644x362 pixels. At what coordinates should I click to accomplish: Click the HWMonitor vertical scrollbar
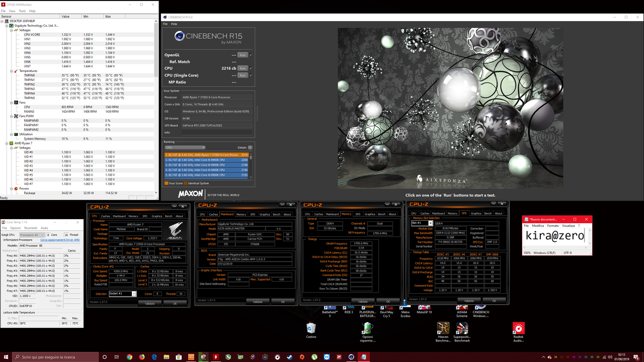156,107
